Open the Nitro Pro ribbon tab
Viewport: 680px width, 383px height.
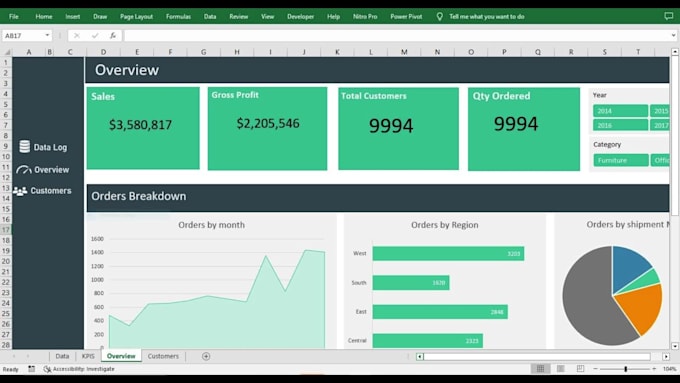click(x=365, y=16)
